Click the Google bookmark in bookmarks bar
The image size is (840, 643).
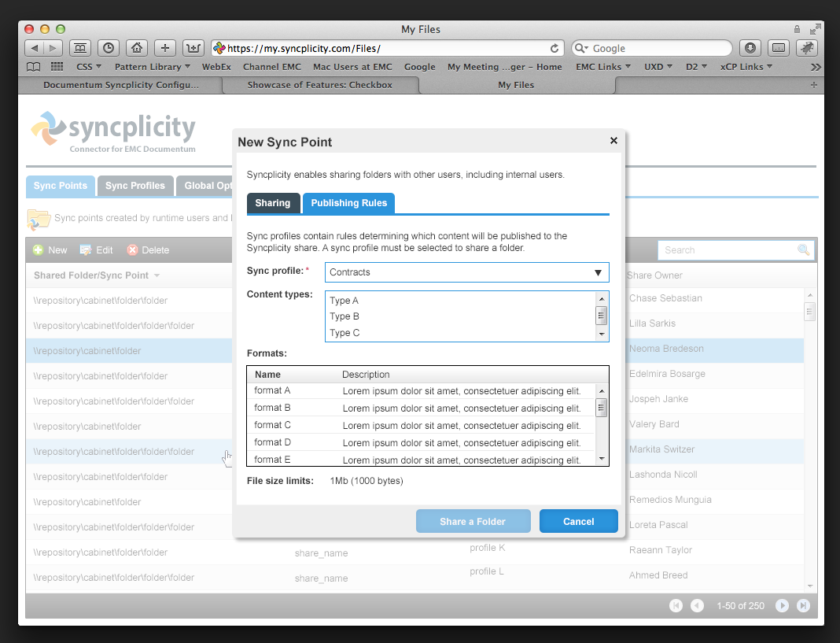[419, 66]
